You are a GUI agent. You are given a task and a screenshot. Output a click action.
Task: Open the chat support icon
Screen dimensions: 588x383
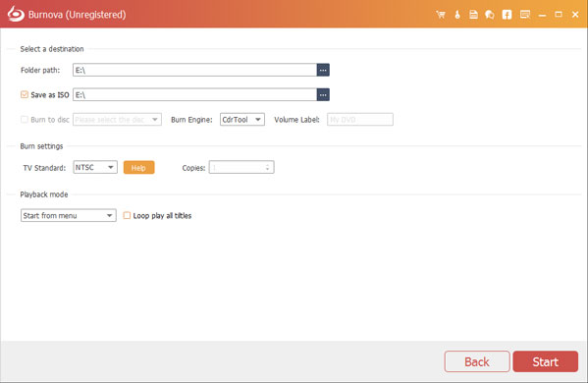point(490,15)
